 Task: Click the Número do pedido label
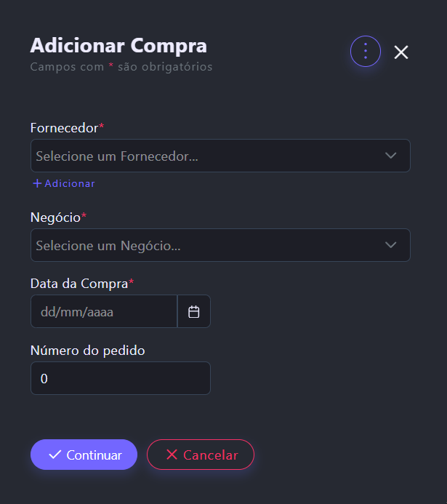pyautogui.click(x=88, y=350)
